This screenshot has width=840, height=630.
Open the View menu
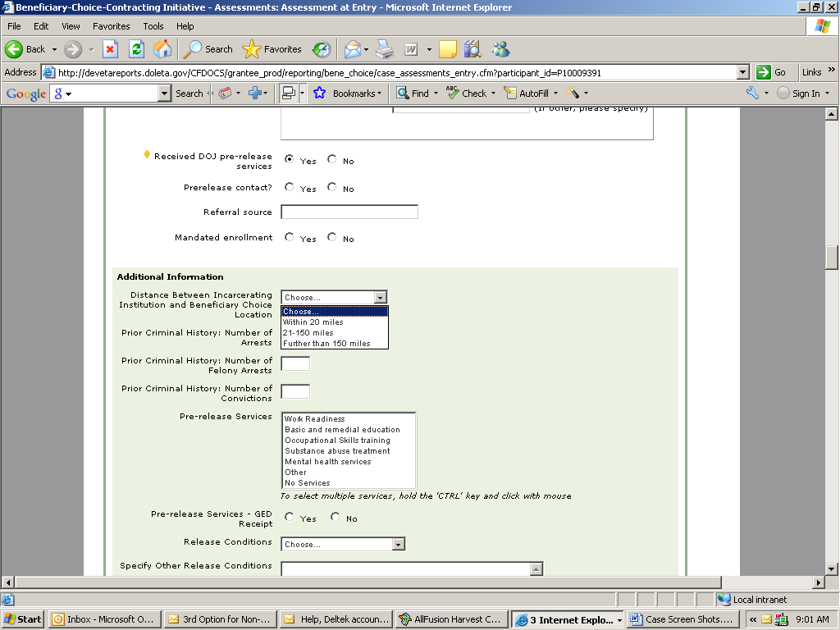coord(71,26)
